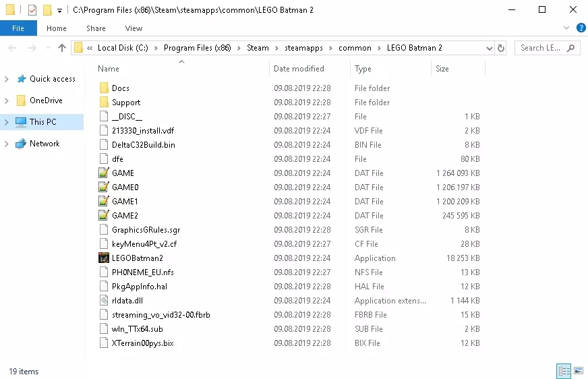The image size is (588, 379).
Task: Open the recent locations dropdown arrow
Action: [48, 48]
